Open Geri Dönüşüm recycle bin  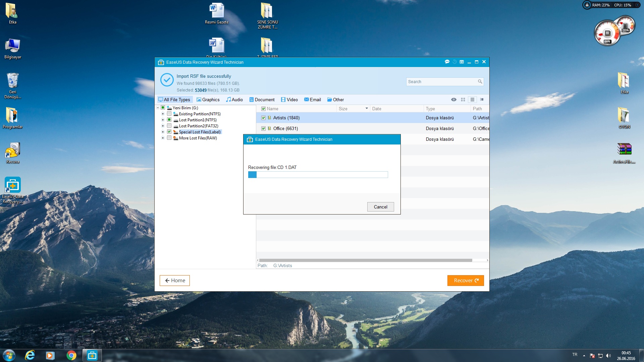click(x=13, y=86)
